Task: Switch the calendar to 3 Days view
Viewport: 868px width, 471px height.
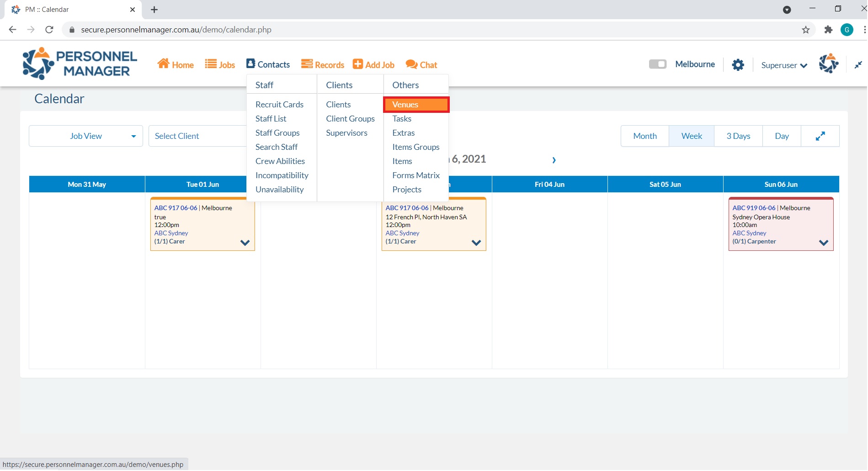Action: tap(738, 136)
